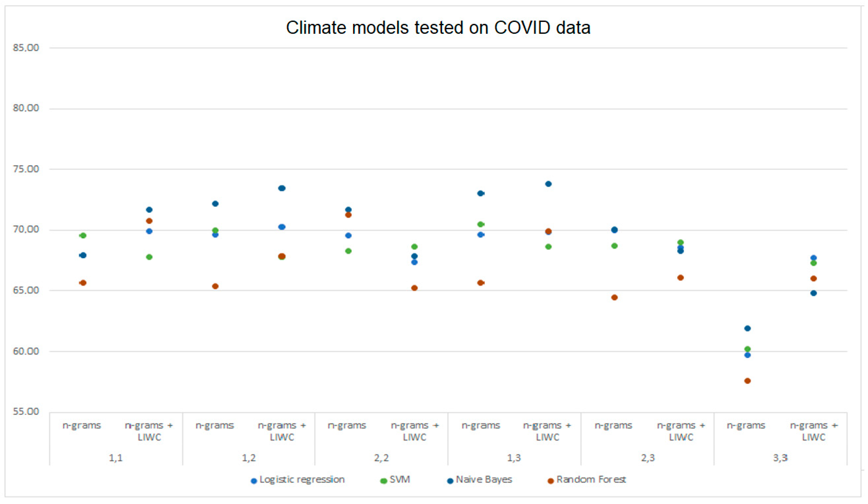Viewport: 868px width, 504px height.
Task: Select the 2,2 category axis label
Action: click(381, 458)
